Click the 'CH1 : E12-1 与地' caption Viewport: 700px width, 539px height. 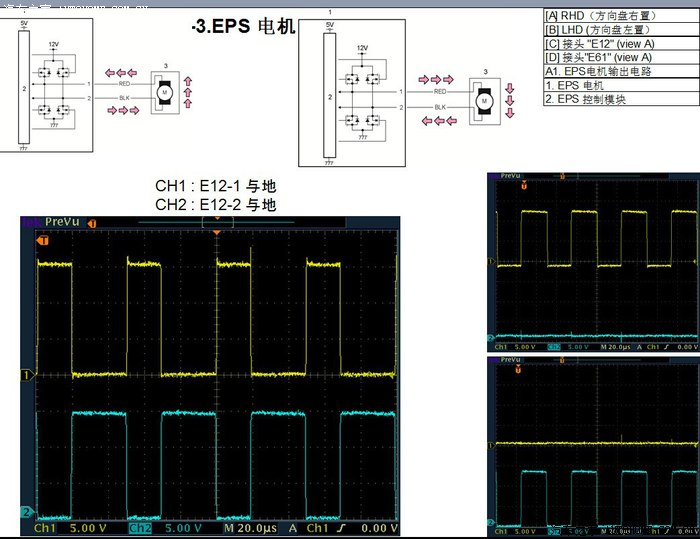216,186
